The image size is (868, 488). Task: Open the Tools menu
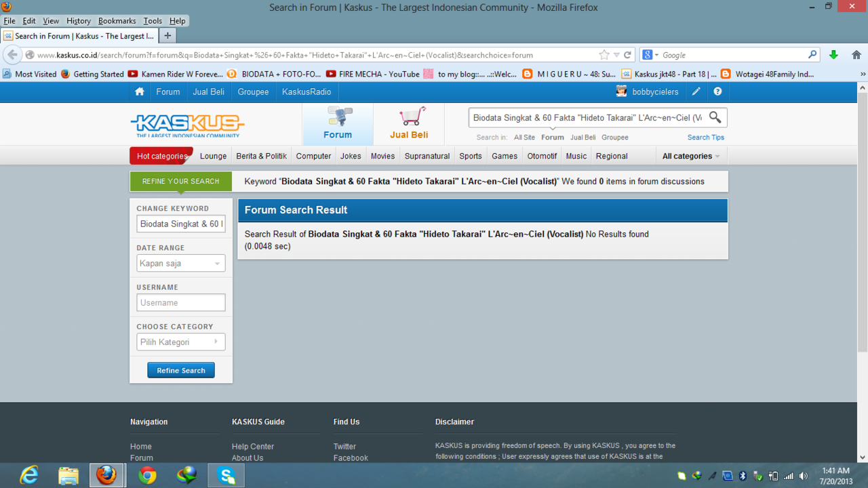(x=153, y=21)
